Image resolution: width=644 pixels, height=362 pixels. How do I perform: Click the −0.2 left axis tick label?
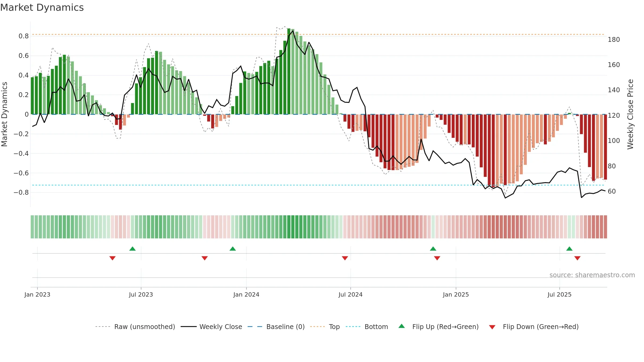point(21,134)
